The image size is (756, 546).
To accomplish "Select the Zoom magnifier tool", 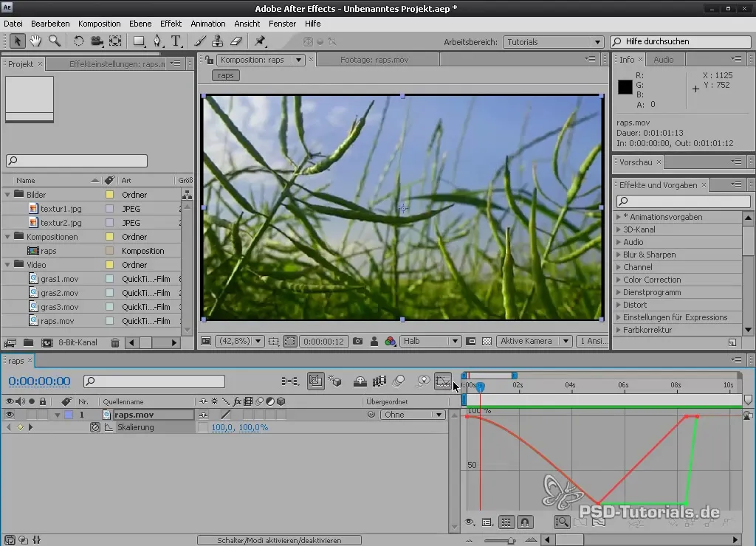I will coord(55,41).
